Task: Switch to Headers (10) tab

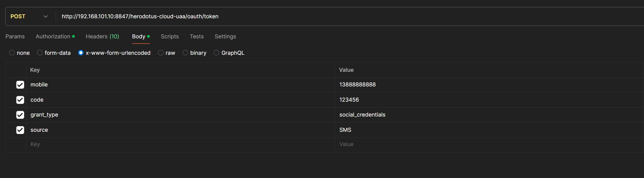Action: tap(102, 37)
